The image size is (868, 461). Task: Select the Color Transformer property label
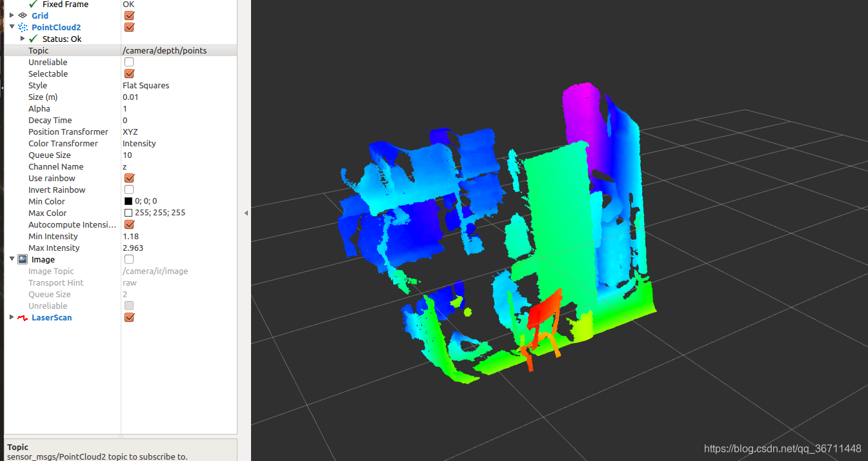[x=63, y=143]
